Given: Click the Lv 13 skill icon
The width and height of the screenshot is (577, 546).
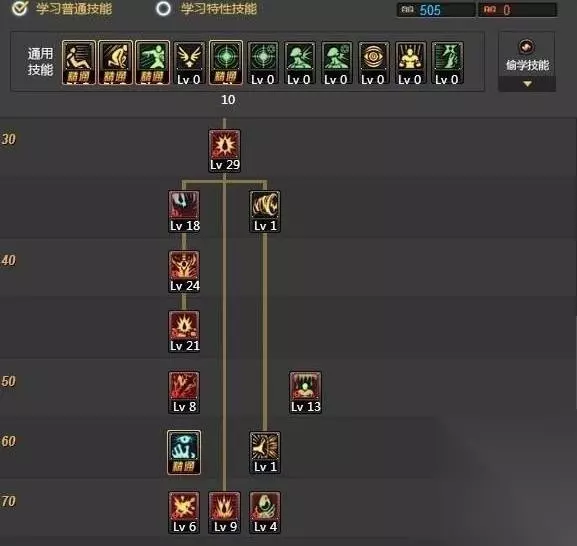Looking at the screenshot, I should point(305,392).
